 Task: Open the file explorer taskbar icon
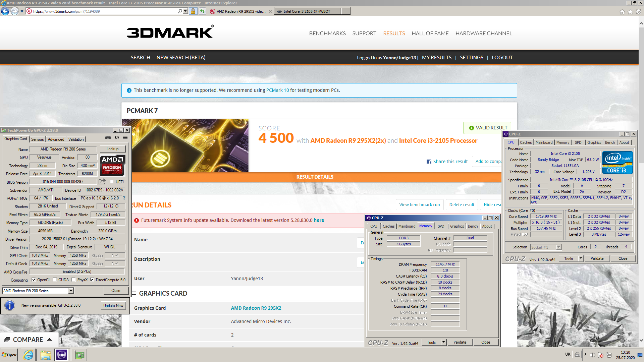point(45,355)
